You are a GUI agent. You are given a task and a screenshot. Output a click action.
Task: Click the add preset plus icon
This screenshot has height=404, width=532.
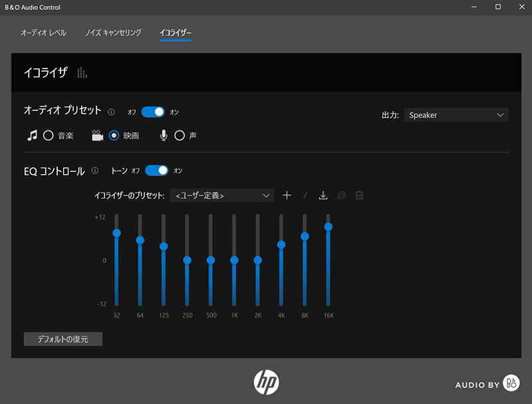pyautogui.click(x=287, y=195)
